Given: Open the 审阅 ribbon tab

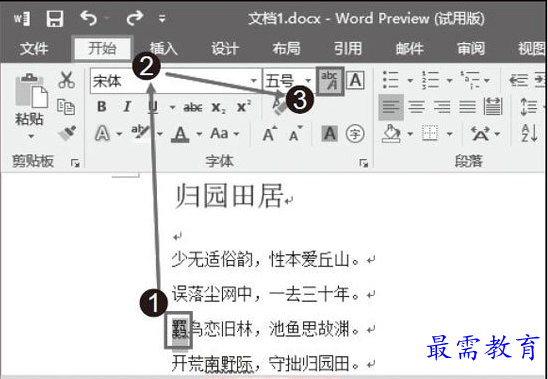Looking at the screenshot, I should (x=471, y=49).
